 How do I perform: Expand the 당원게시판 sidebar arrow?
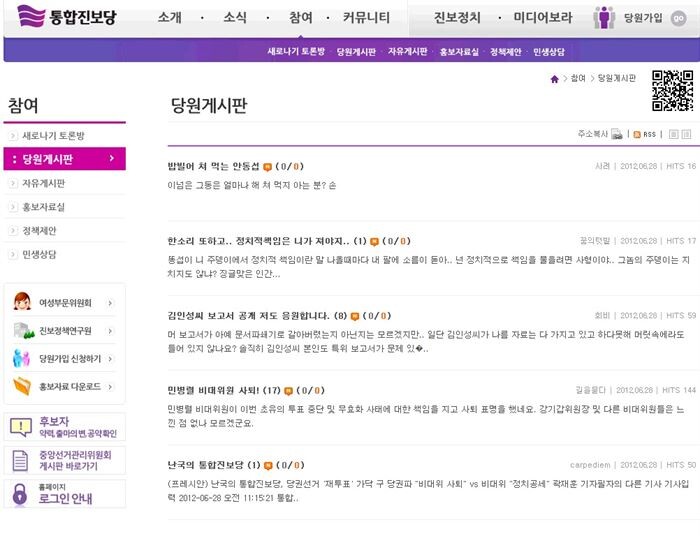click(x=112, y=158)
